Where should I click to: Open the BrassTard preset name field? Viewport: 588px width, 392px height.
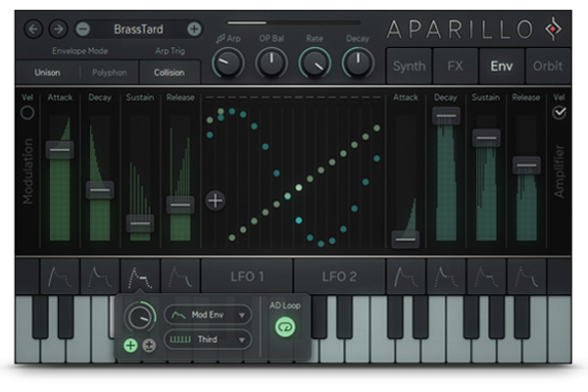tap(138, 29)
